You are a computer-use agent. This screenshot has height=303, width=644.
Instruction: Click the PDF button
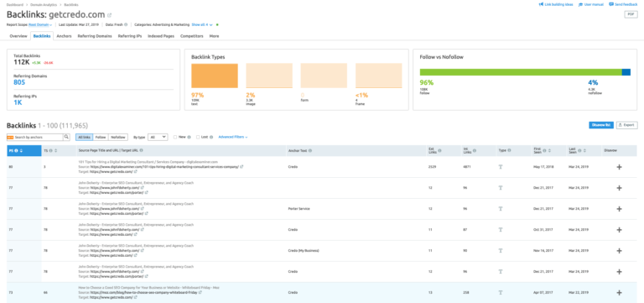tap(631, 14)
